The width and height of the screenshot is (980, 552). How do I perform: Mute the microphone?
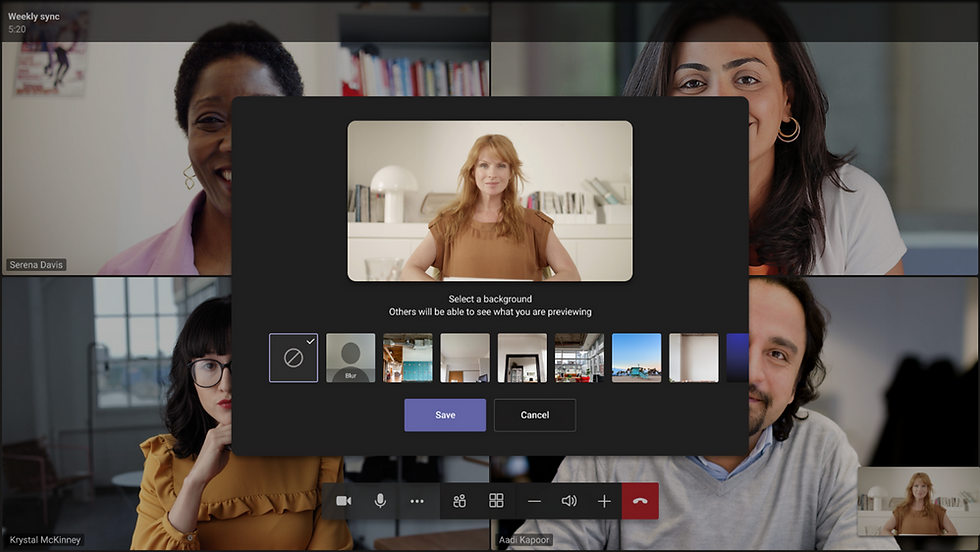tap(380, 501)
